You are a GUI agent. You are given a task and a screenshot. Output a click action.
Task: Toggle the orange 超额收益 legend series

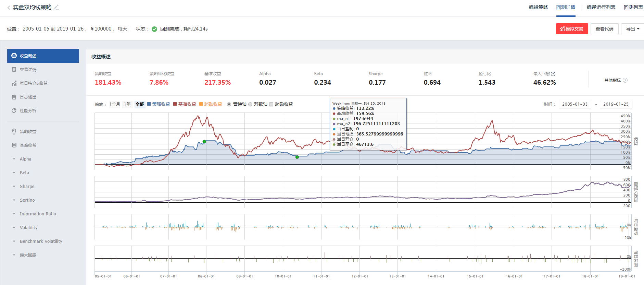pos(211,104)
